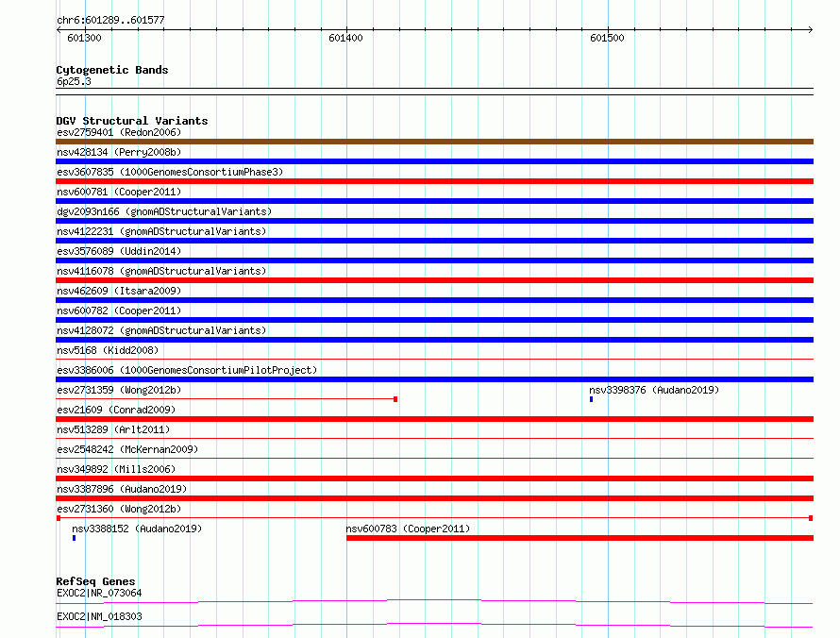Select nsv349892 (Mills2006) variant label
Viewport: 840px width, 638px height.
click(x=116, y=469)
